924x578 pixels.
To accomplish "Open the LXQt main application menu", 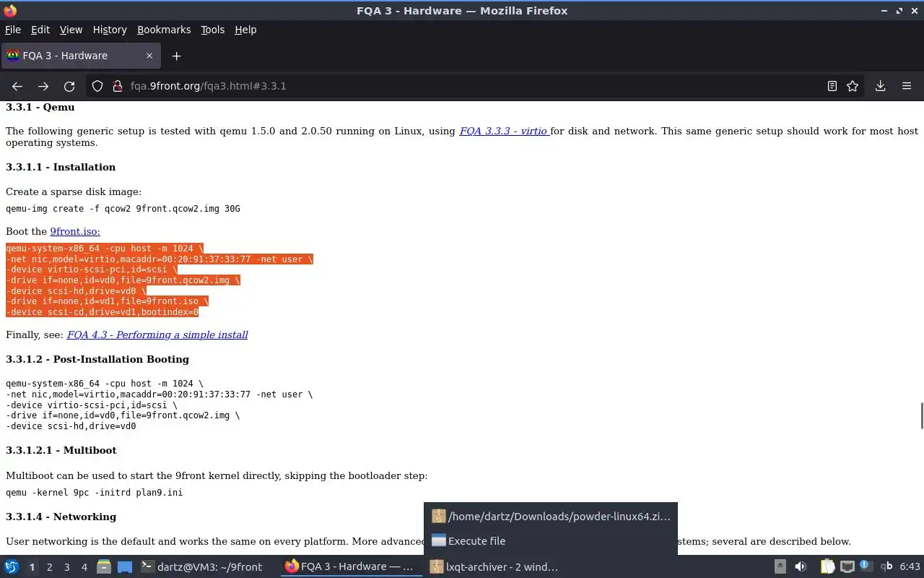I will click(x=12, y=566).
